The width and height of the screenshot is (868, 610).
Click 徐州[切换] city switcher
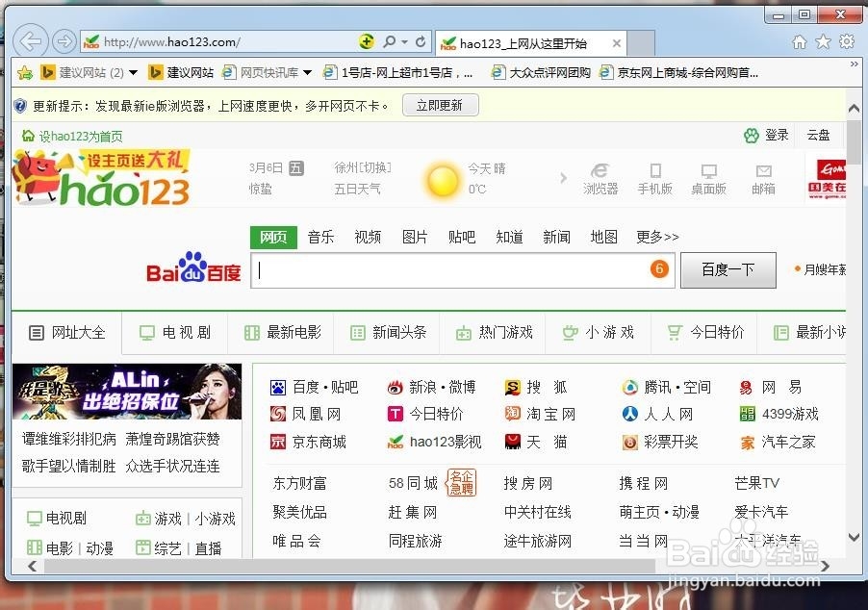coord(363,167)
